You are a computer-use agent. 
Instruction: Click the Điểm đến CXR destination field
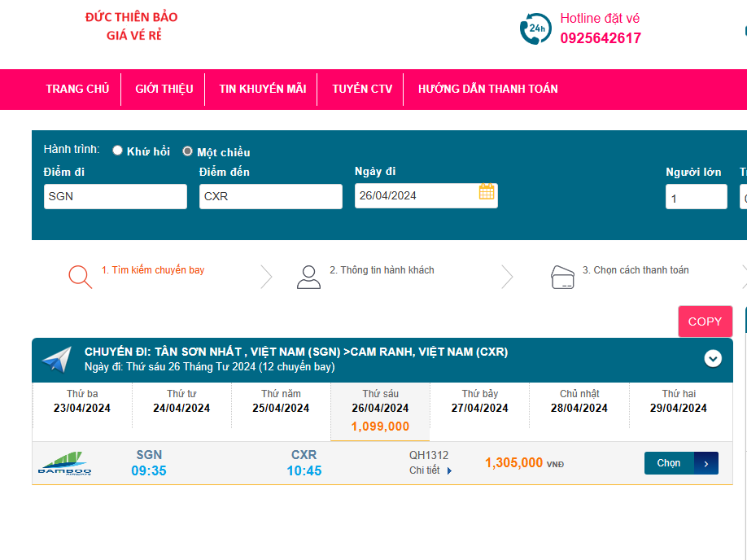(270, 197)
